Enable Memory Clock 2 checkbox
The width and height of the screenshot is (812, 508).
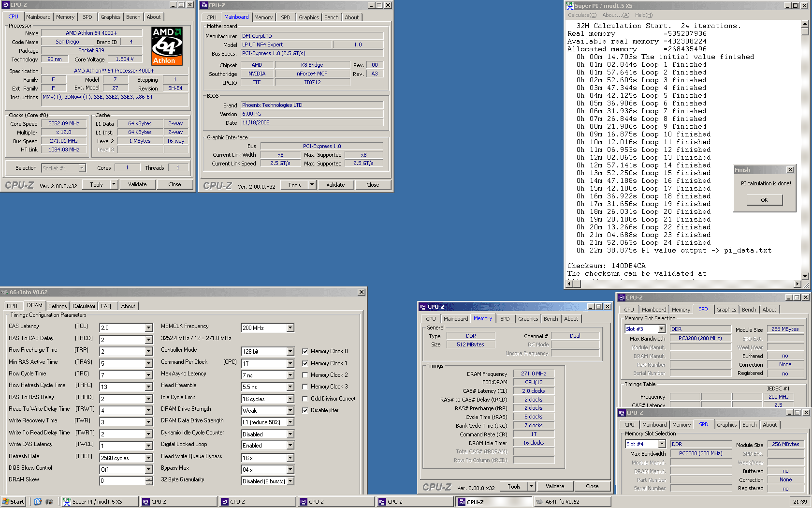305,375
